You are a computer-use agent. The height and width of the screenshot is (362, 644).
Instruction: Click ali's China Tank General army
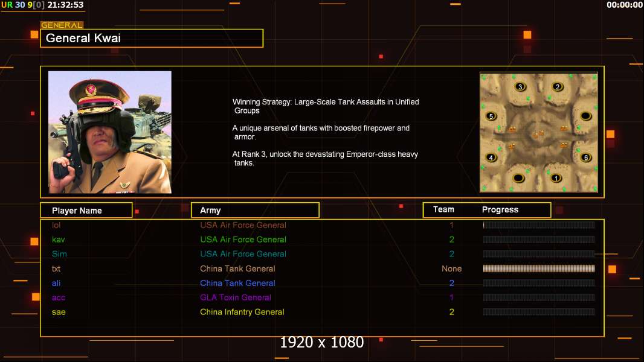237,283
